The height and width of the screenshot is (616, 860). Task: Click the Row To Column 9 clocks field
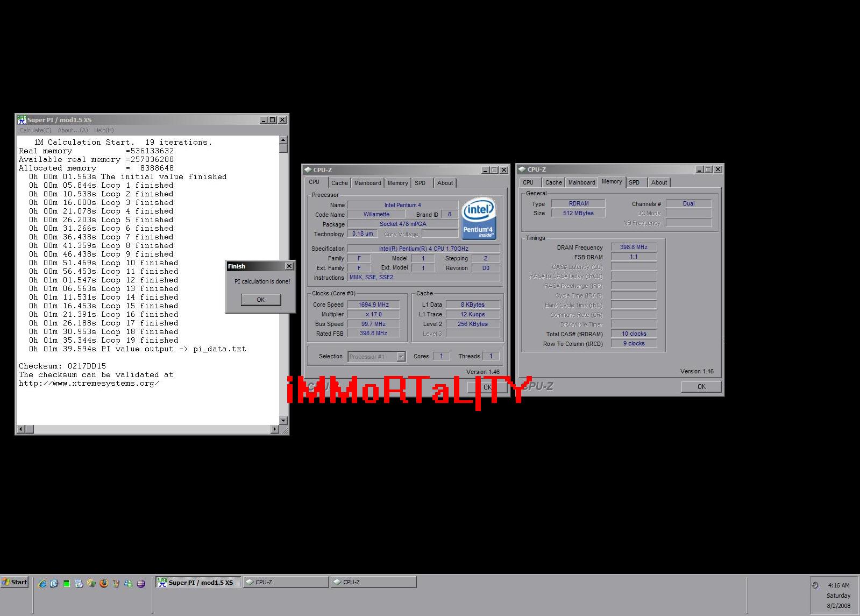click(634, 343)
